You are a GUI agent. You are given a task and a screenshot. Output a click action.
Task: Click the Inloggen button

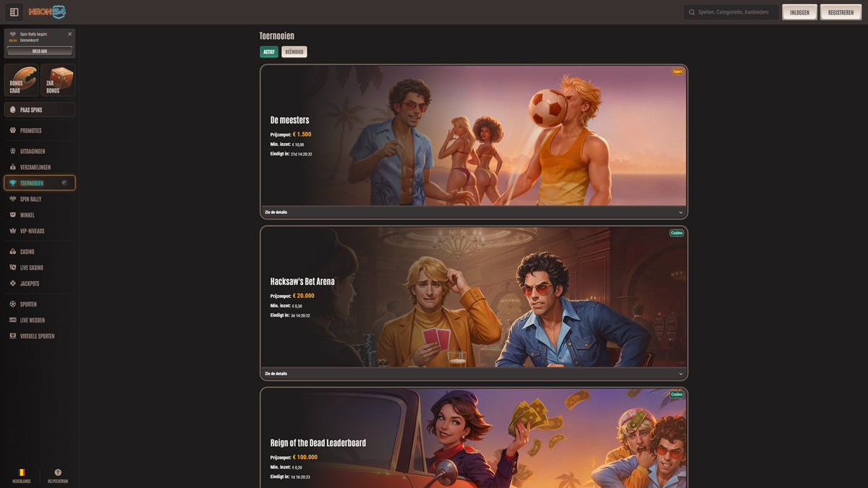click(799, 12)
